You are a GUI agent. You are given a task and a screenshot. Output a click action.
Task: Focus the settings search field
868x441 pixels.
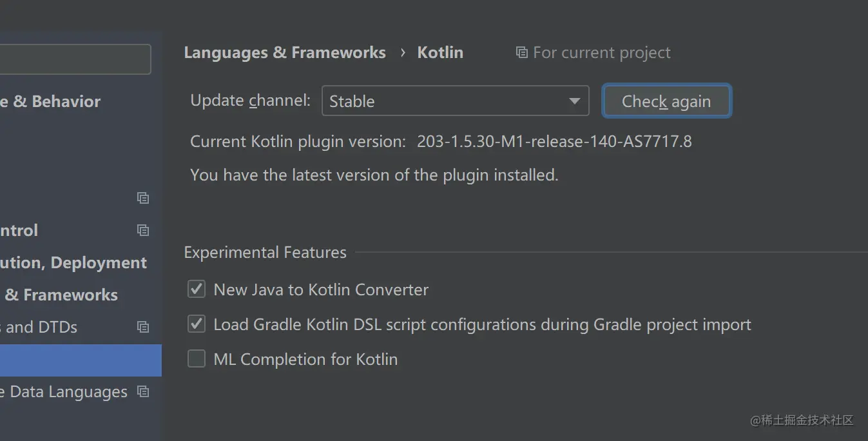click(74, 59)
